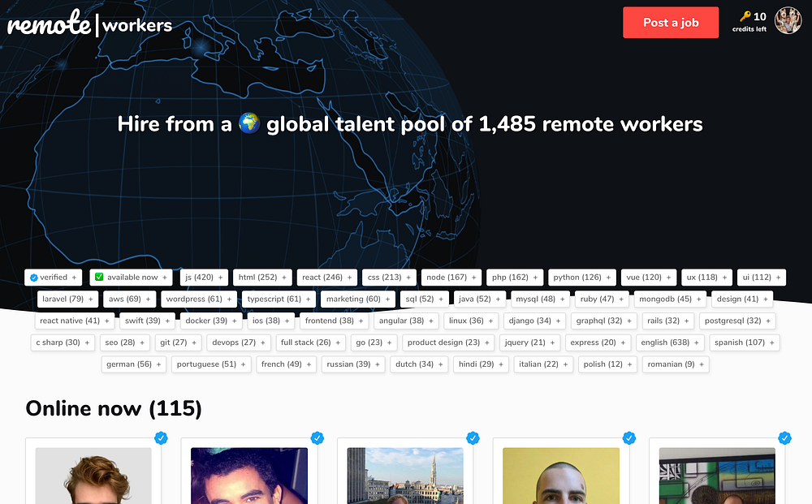Apply the seo (28) filter

125,342
